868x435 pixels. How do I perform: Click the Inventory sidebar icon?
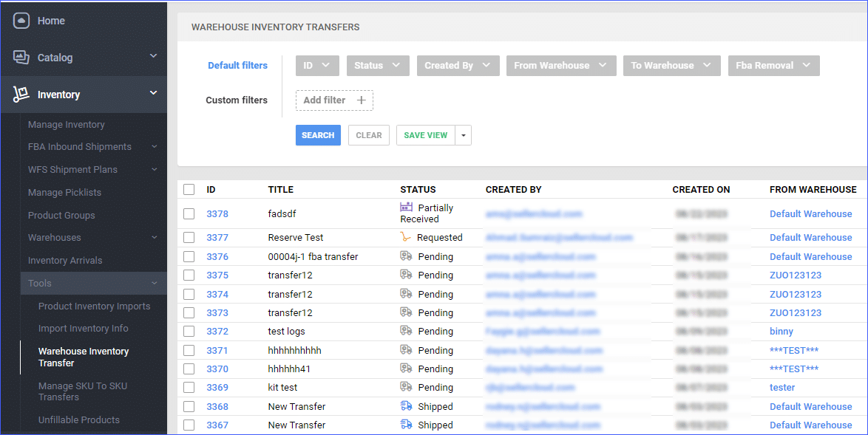21,94
